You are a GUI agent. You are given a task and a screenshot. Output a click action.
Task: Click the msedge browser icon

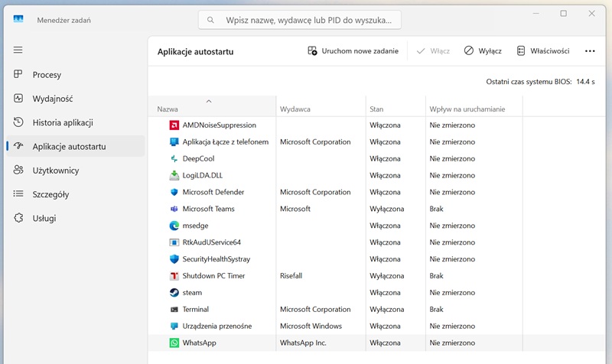(174, 226)
